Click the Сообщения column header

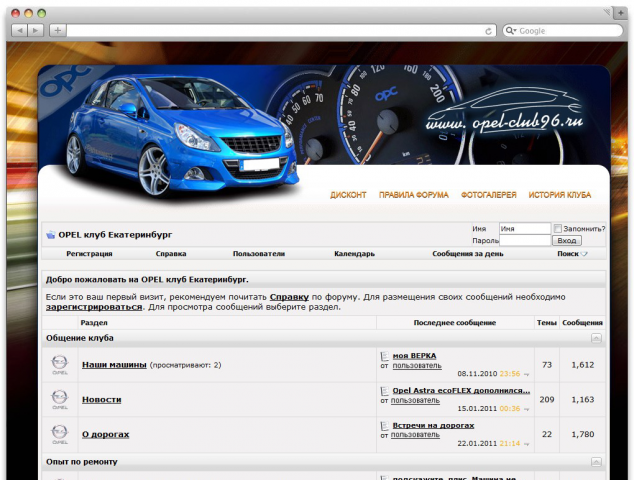[x=582, y=323]
